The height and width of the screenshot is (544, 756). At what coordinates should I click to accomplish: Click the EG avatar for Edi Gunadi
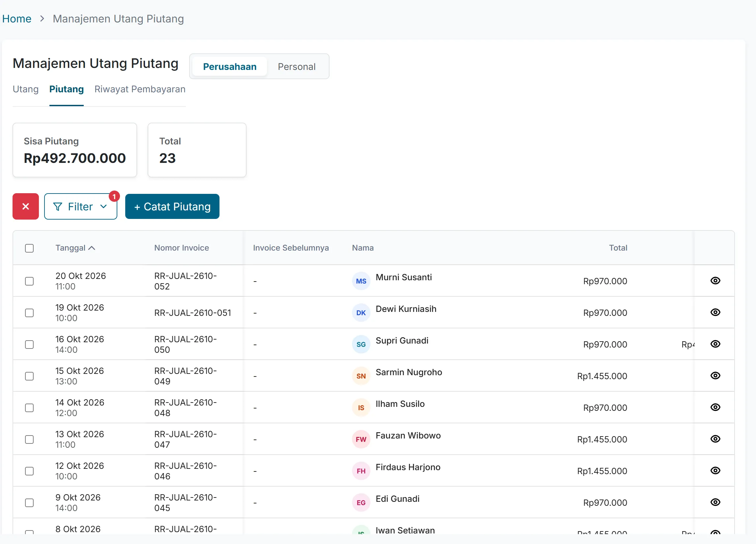pos(361,503)
